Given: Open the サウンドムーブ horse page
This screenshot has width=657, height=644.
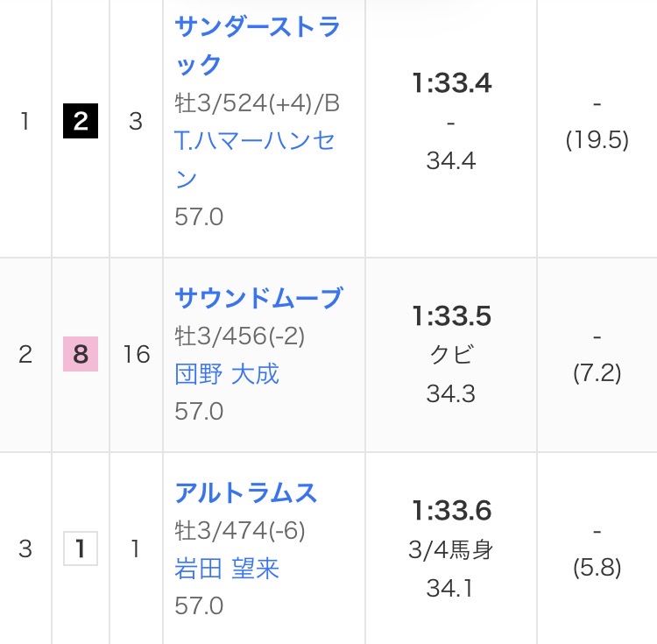Looking at the screenshot, I should (258, 298).
